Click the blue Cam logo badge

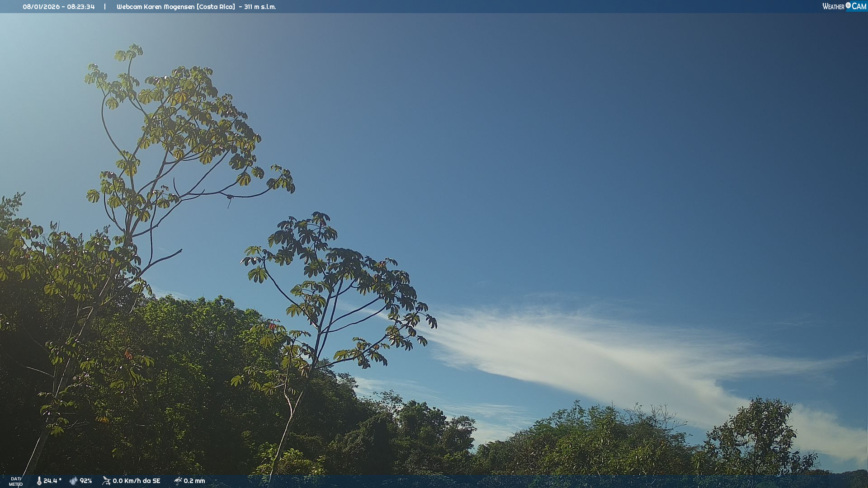pos(859,6)
